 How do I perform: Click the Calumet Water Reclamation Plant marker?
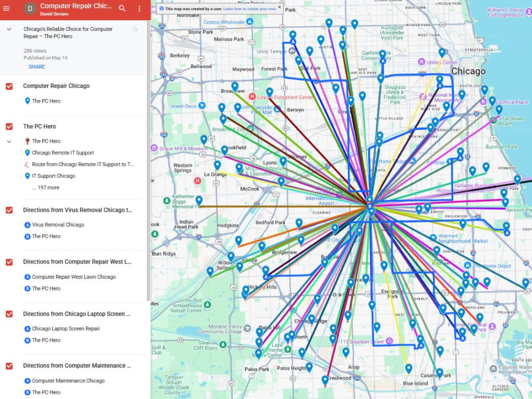(x=493, y=369)
